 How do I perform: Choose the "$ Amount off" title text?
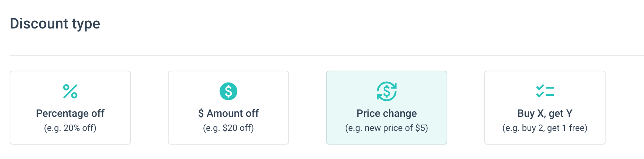[228, 113]
